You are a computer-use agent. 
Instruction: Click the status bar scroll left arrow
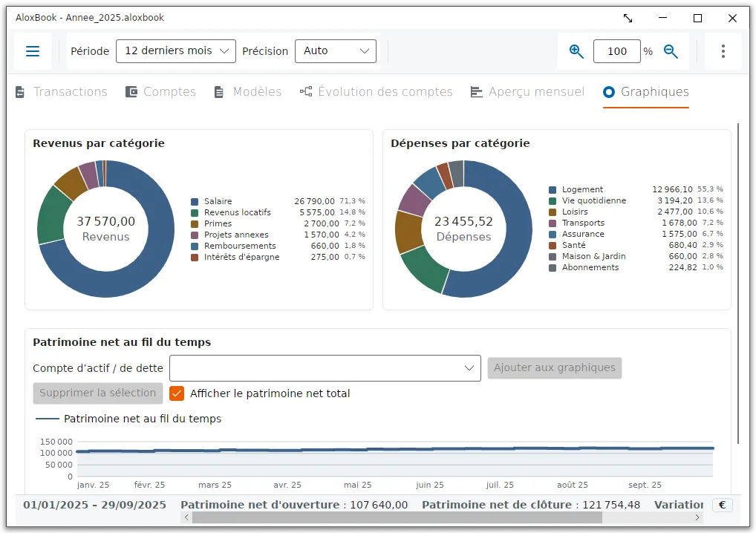tap(186, 517)
